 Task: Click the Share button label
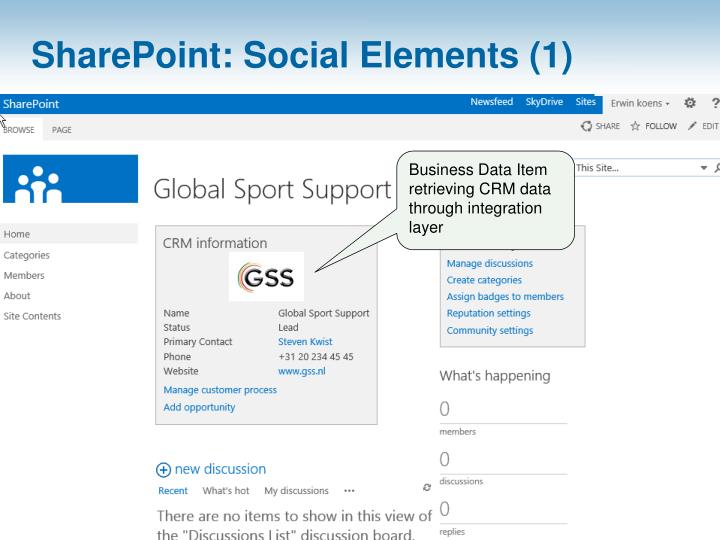point(608,126)
